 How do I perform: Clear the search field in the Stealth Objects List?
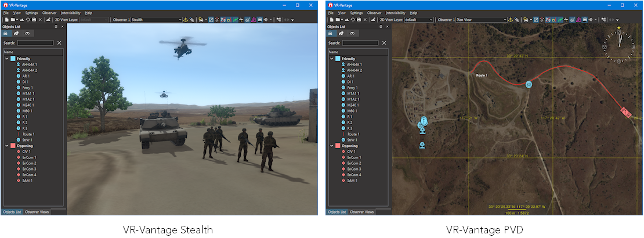coord(59,43)
